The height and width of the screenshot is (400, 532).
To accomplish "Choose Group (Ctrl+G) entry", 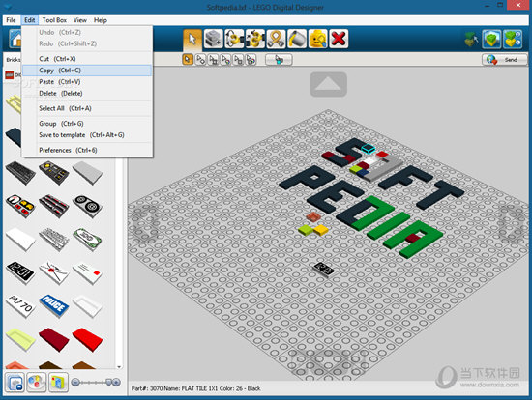I will tap(87, 124).
